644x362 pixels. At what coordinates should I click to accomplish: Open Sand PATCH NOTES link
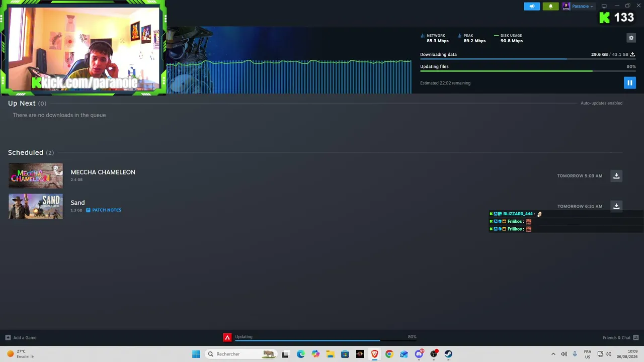(x=104, y=210)
